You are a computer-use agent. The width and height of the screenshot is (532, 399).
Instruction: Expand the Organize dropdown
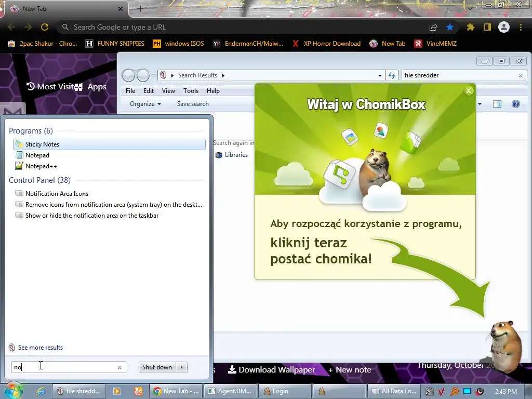click(145, 104)
